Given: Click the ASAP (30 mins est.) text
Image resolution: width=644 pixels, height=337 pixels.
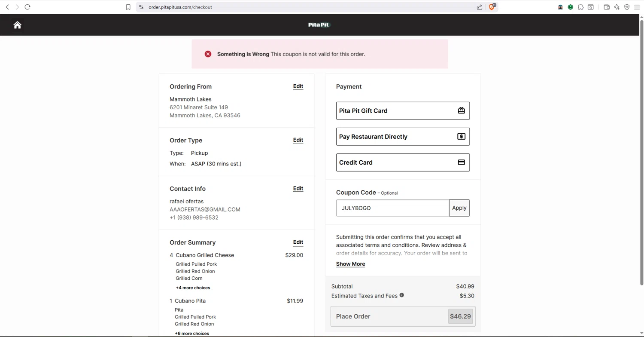Looking at the screenshot, I should 216,164.
